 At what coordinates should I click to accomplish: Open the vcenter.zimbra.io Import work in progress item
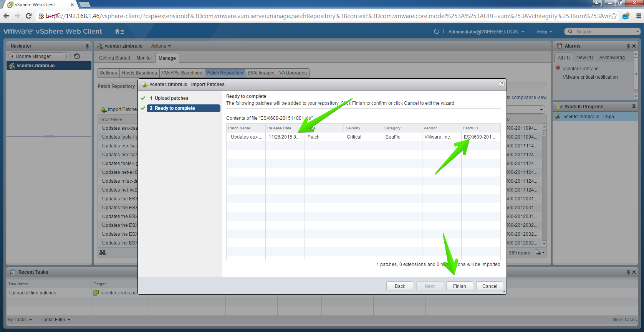tap(596, 117)
